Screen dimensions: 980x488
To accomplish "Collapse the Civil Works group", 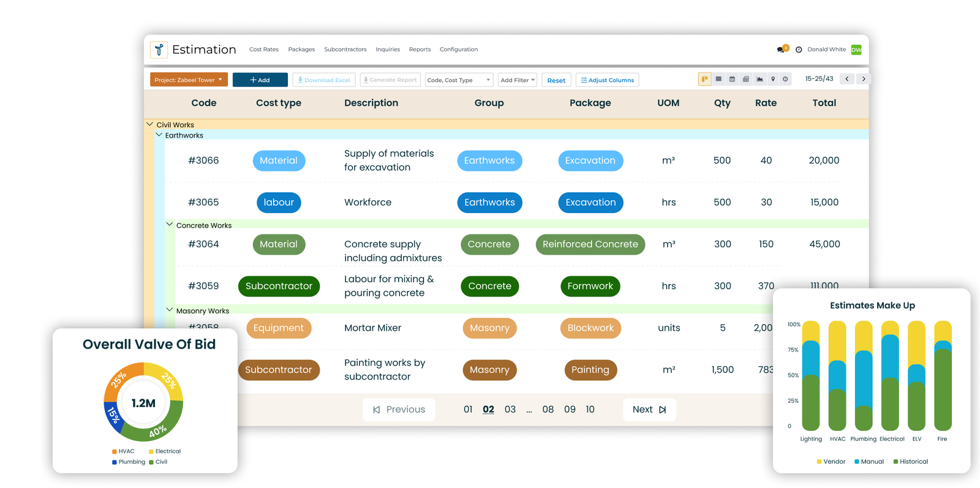I will (x=150, y=124).
